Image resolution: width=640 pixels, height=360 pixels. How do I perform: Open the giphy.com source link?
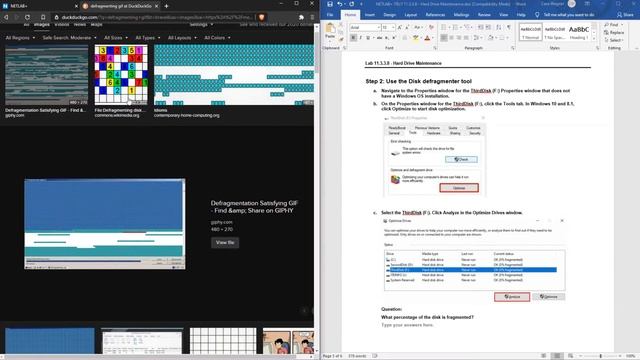pyautogui.click(x=222, y=222)
